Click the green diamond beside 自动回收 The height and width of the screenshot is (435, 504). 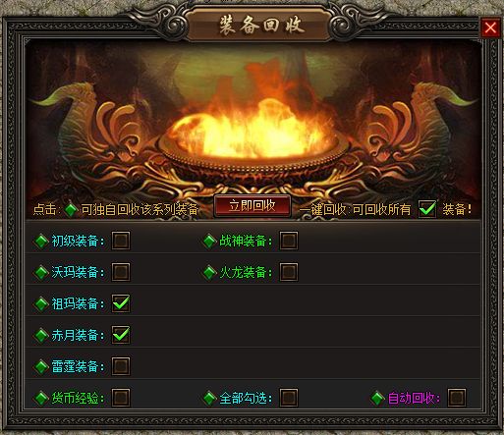377,398
